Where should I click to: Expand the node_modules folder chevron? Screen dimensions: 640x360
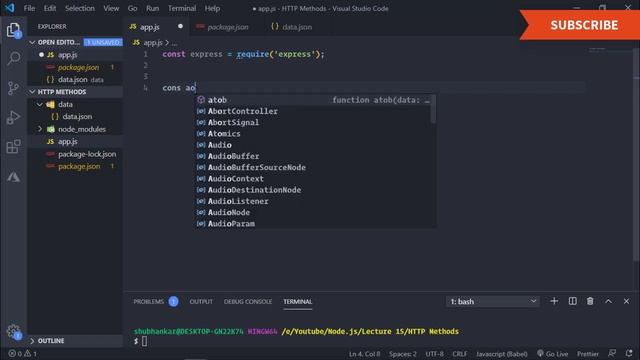click(40, 129)
